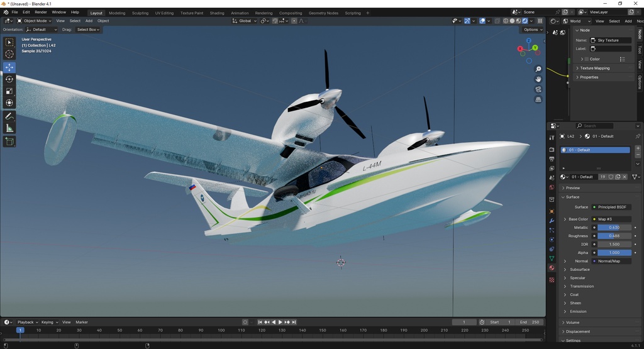Choose the Measure tool
This screenshot has height=349, width=644.
(x=9, y=128)
